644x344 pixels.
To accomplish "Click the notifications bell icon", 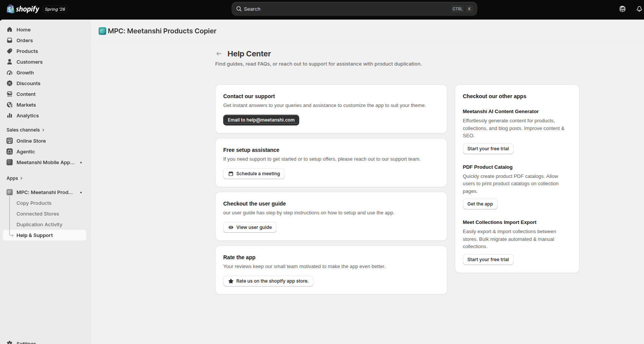I will [639, 9].
